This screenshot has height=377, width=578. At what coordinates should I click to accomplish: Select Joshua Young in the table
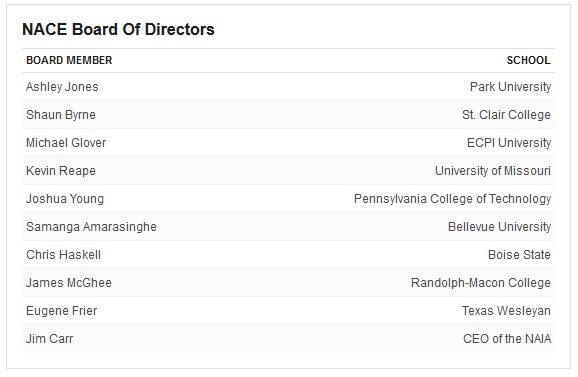tap(65, 199)
